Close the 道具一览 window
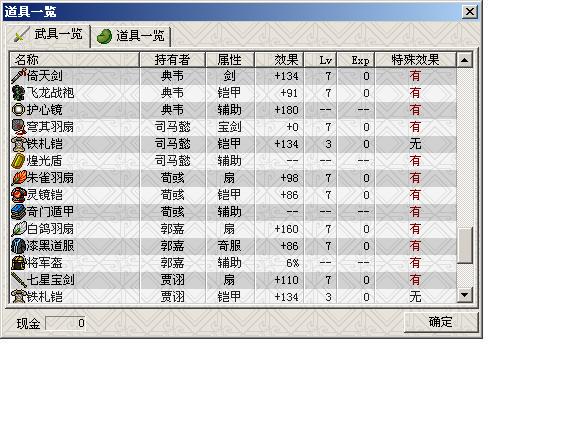This screenshot has height=432, width=576. pyautogui.click(x=470, y=12)
